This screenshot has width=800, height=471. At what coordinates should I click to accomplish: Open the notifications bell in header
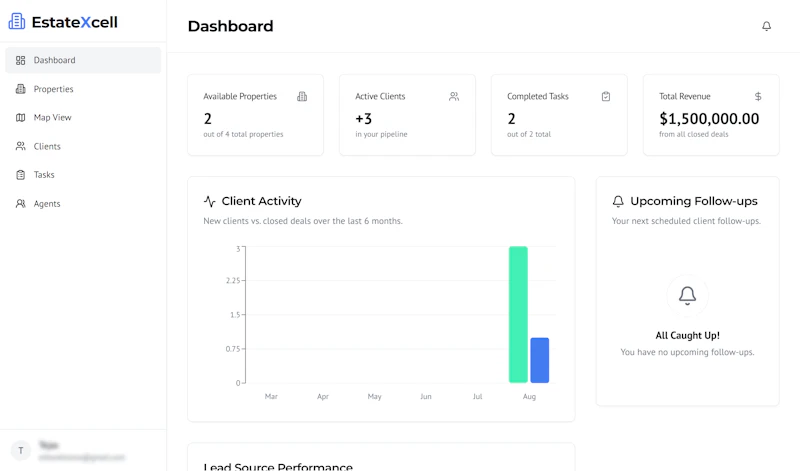coord(766,26)
